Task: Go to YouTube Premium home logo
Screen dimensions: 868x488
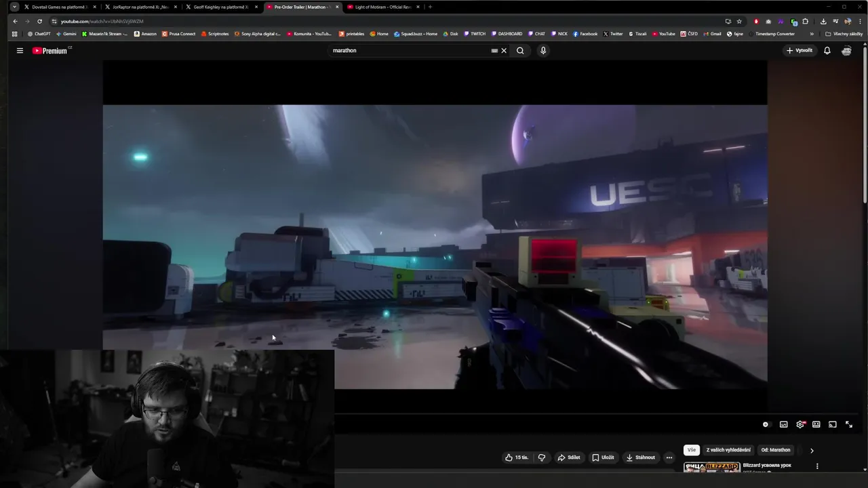Action: point(51,51)
